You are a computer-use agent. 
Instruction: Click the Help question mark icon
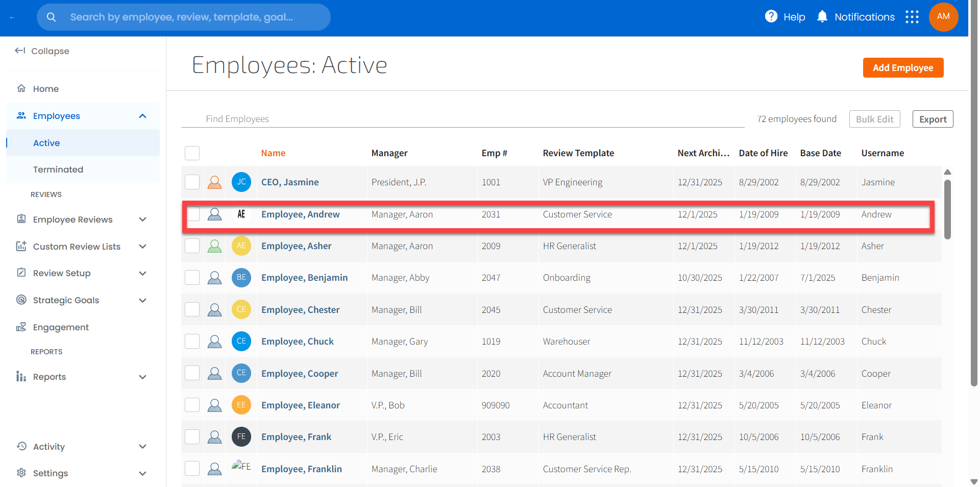[771, 17]
